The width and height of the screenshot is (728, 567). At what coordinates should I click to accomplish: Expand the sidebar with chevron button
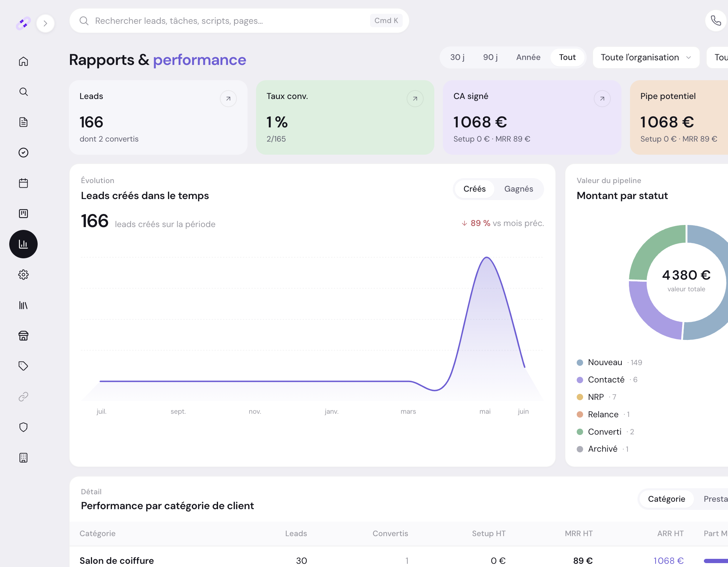pyautogui.click(x=45, y=23)
